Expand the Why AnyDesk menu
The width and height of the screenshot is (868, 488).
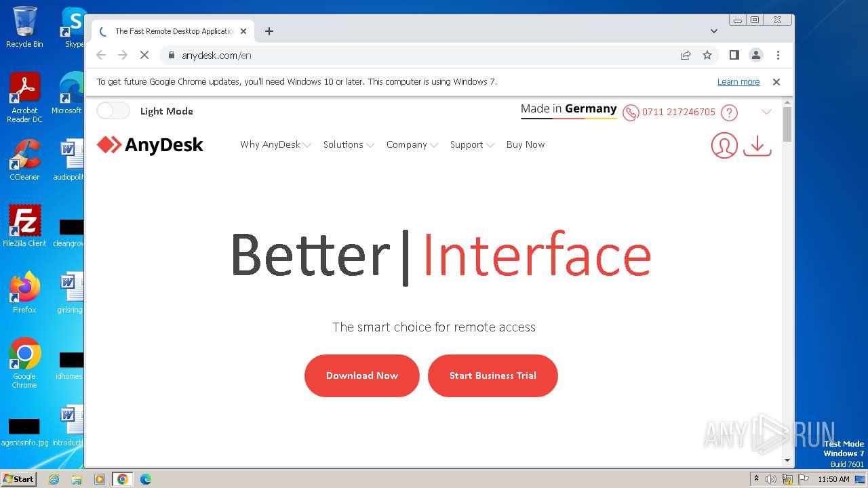(275, 144)
